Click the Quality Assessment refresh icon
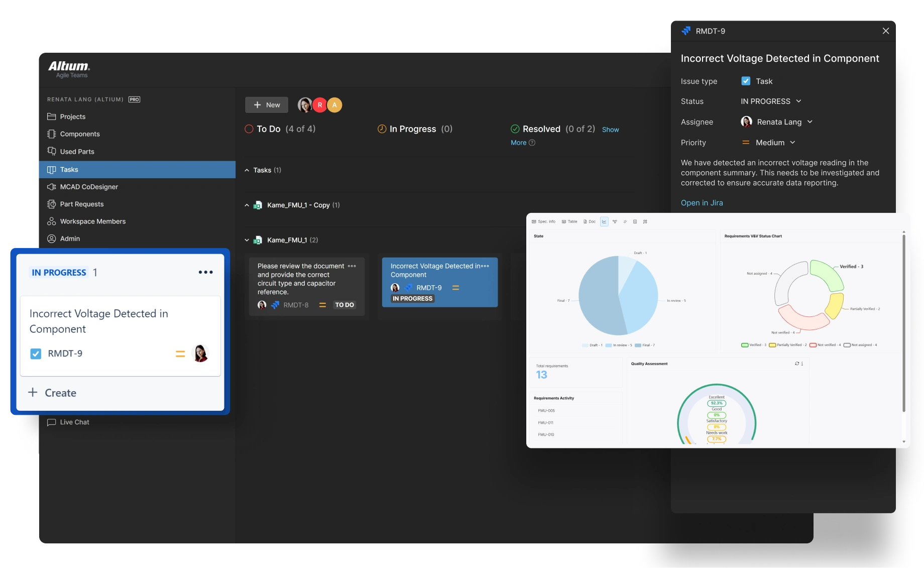 (797, 364)
